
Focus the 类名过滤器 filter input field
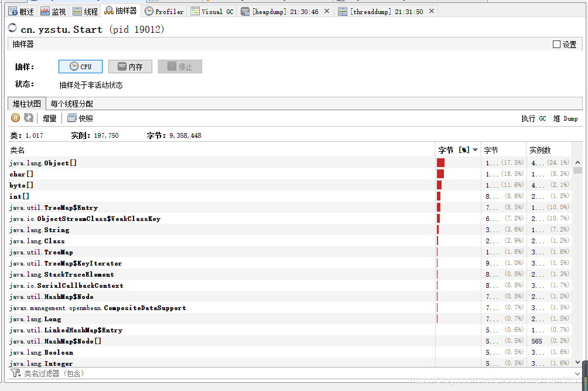(x=296, y=373)
